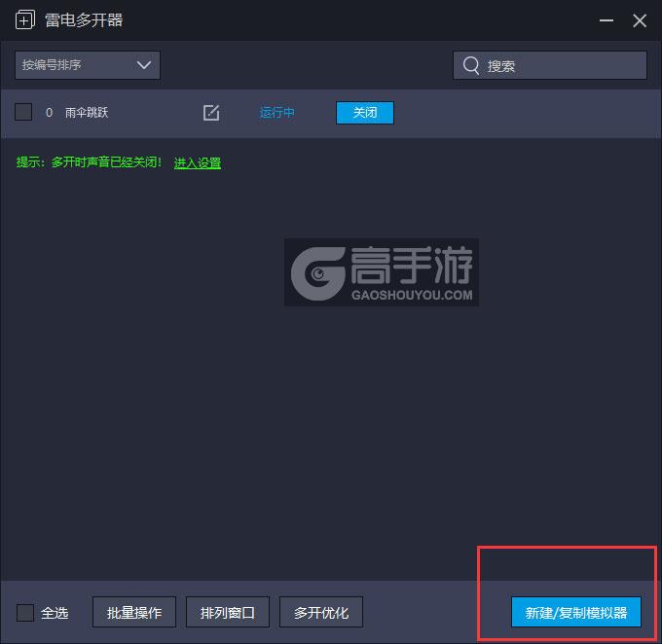The image size is (662, 644).
Task: Open the 按编号排序 sort dropdown
Action: click(88, 65)
